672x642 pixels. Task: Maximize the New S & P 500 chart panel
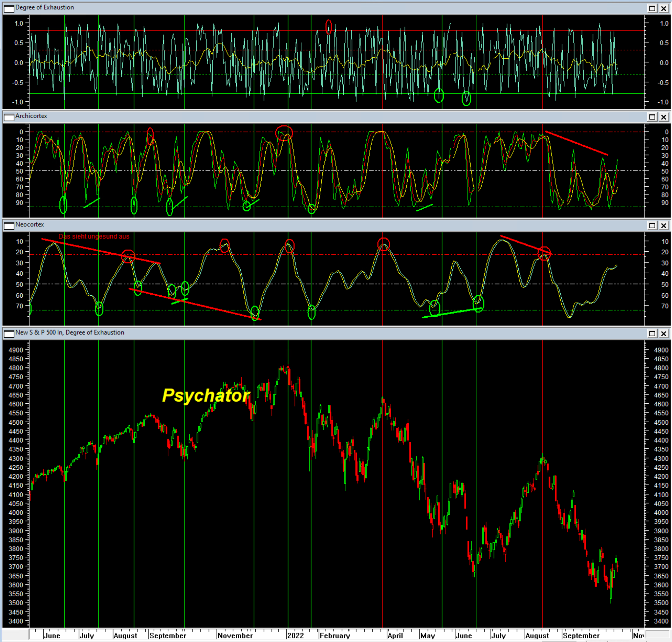pyautogui.click(x=652, y=334)
